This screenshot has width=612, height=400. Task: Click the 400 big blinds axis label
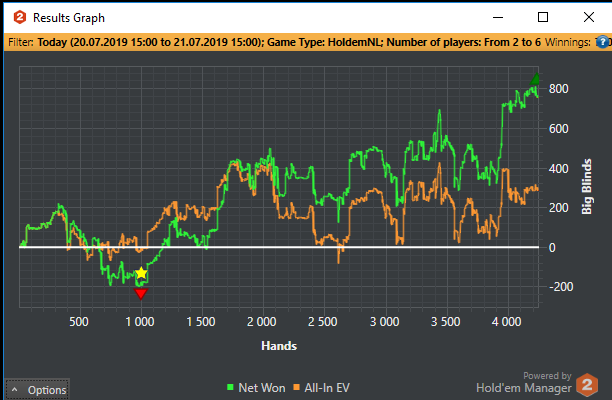tap(559, 169)
